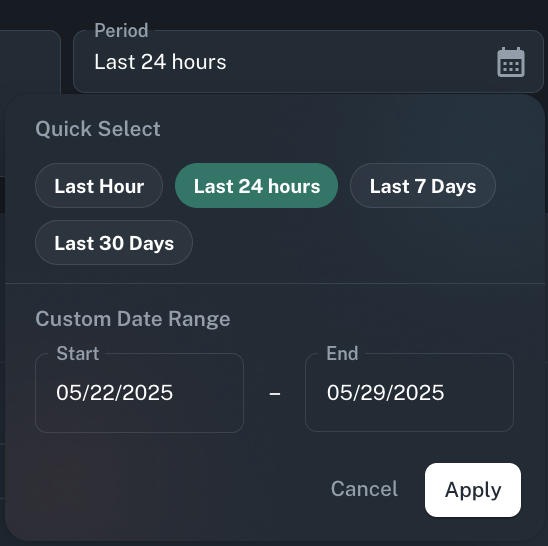Click the Start date input field

point(139,393)
